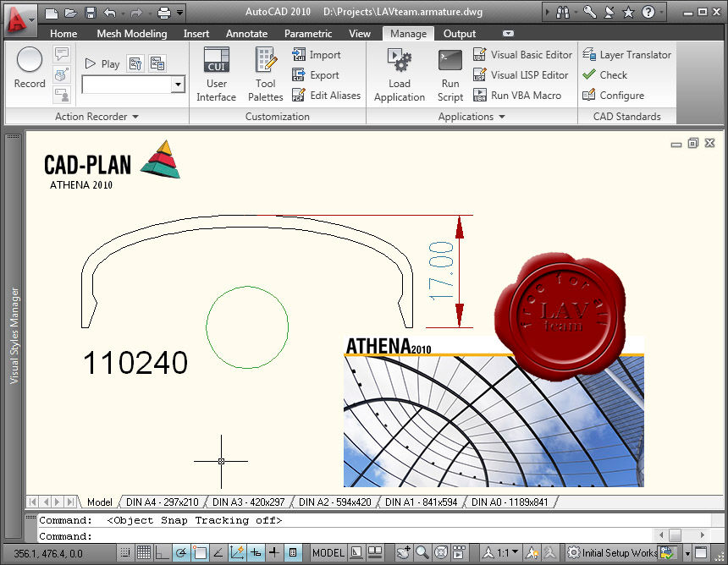Switch to DIN A3 - 420x297 layout
The image size is (728, 565).
coord(248,502)
